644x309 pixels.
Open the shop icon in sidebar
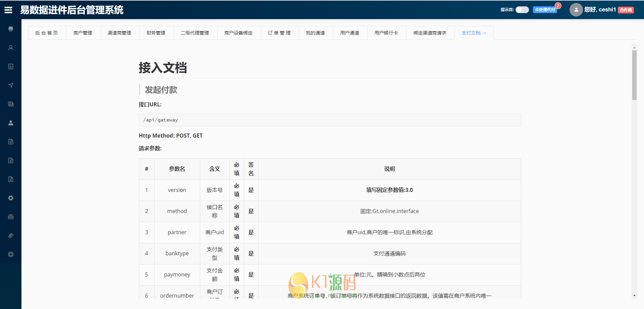(x=11, y=29)
